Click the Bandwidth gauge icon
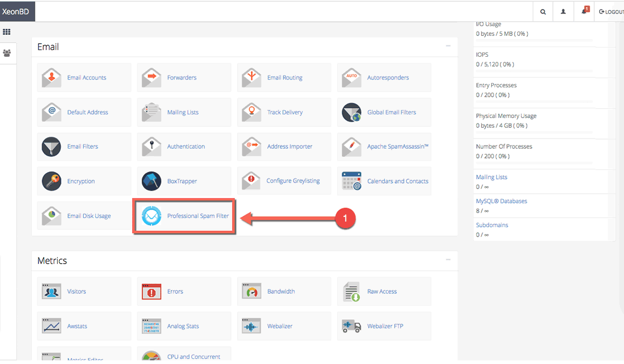The image size is (624, 364). (x=252, y=292)
